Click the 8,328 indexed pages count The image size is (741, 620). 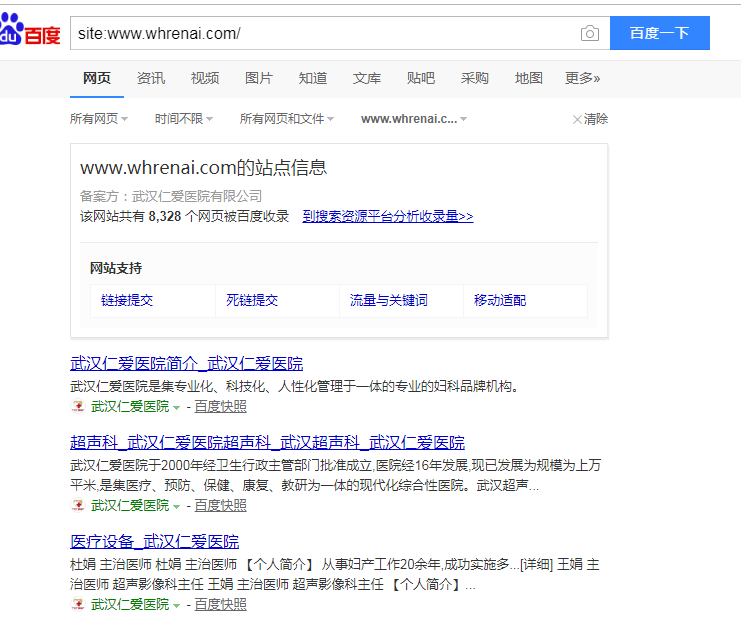165,216
